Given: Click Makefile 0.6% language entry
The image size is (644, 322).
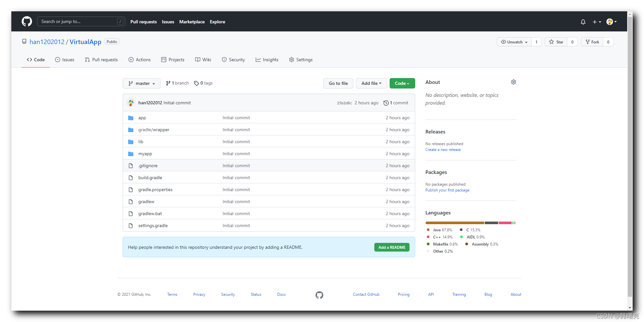Looking at the screenshot, I should 442,244.
